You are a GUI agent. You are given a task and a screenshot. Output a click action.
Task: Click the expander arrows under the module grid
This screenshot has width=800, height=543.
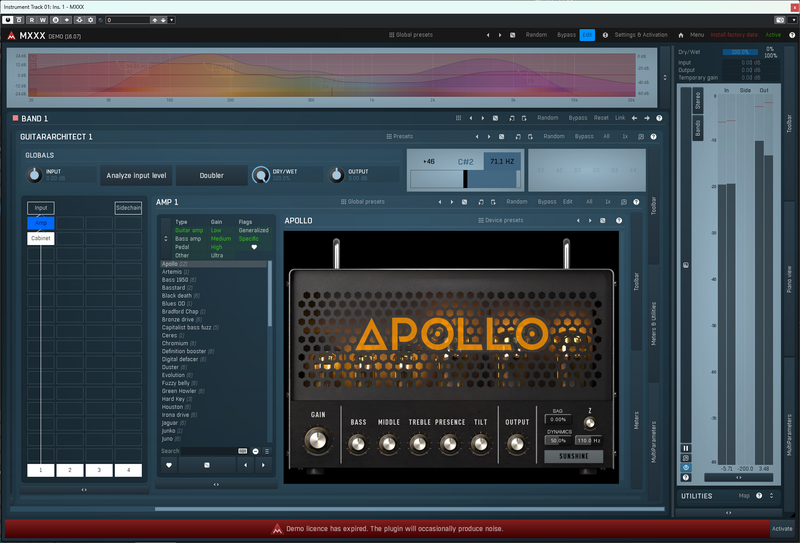[84, 490]
